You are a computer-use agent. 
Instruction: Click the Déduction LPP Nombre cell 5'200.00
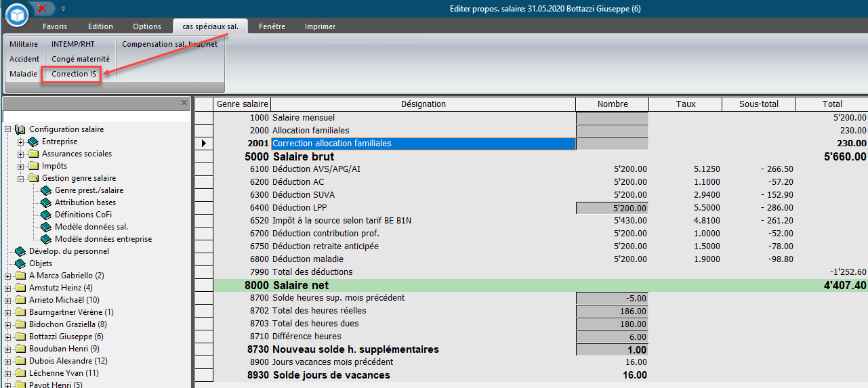click(x=612, y=208)
